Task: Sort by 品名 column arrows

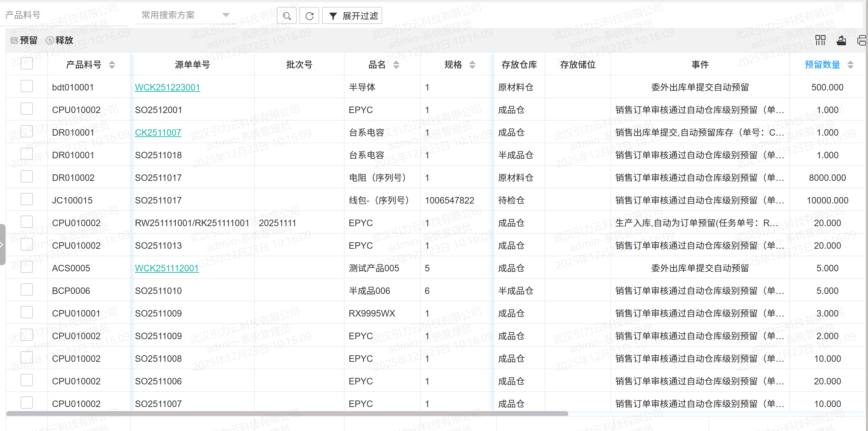Action: coord(396,64)
